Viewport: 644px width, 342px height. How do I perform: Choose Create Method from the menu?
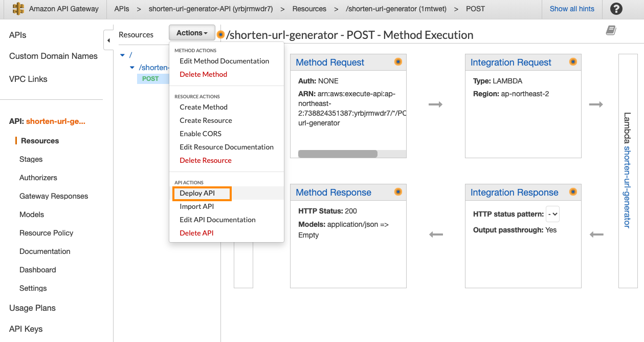(x=203, y=107)
